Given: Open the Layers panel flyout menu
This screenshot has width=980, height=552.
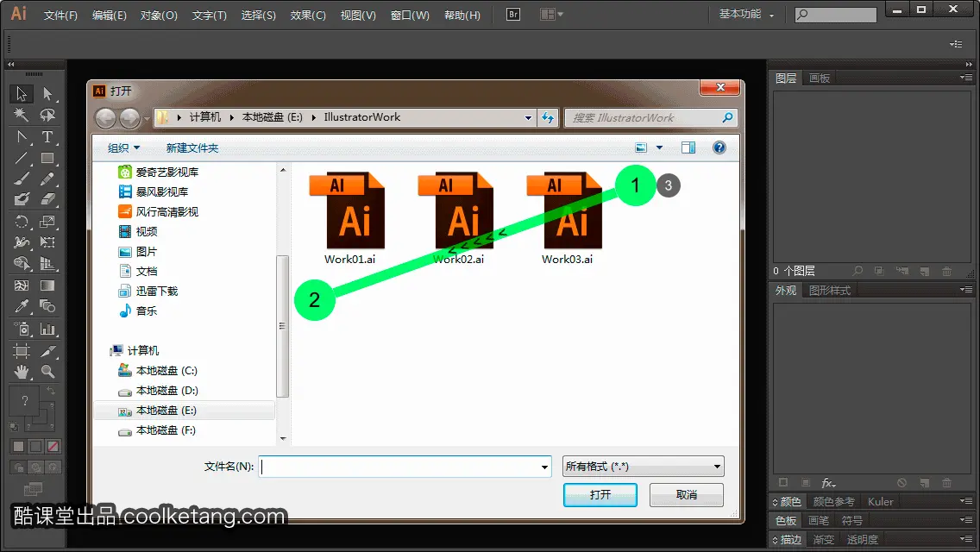Looking at the screenshot, I should 965,78.
